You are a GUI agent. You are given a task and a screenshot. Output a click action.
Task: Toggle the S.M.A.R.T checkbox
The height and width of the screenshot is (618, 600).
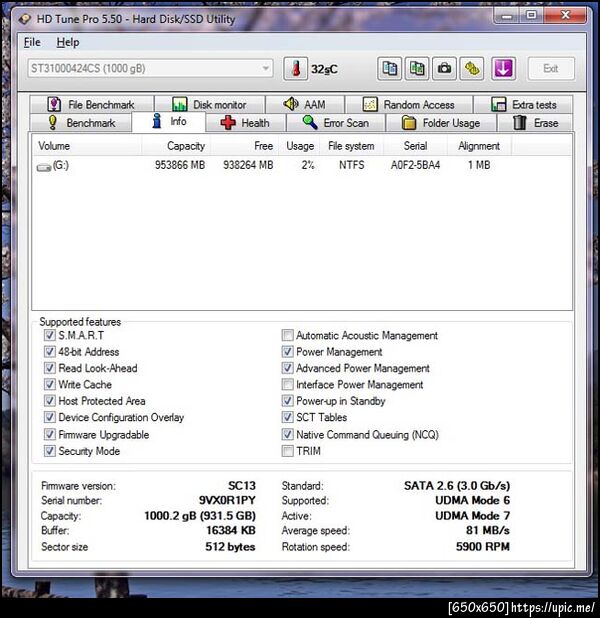tap(49, 335)
